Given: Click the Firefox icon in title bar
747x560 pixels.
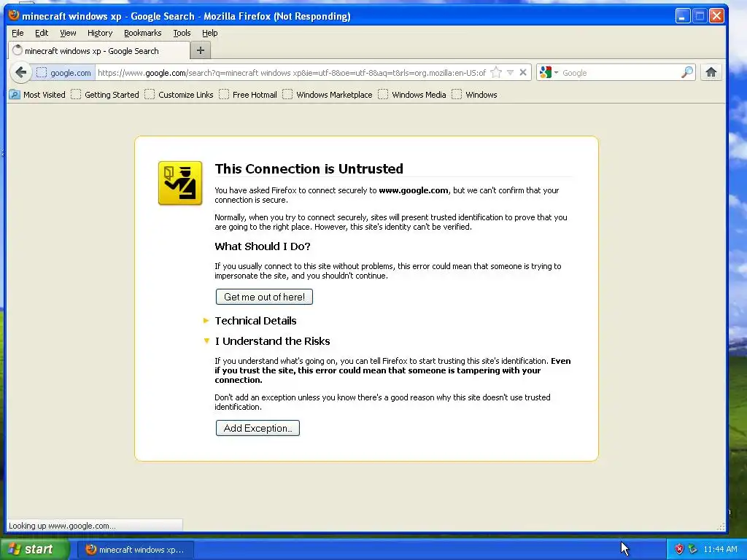Looking at the screenshot, I should pyautogui.click(x=14, y=15).
